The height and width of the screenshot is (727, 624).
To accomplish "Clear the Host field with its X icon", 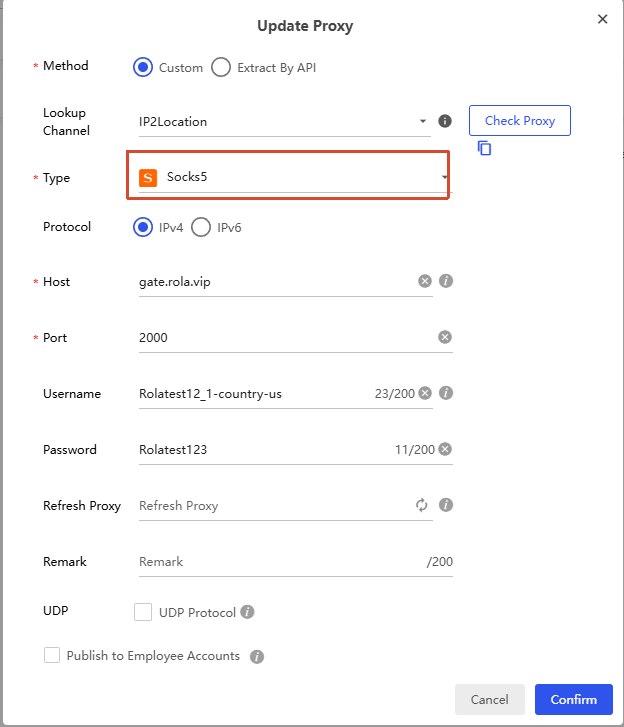I will (x=425, y=281).
